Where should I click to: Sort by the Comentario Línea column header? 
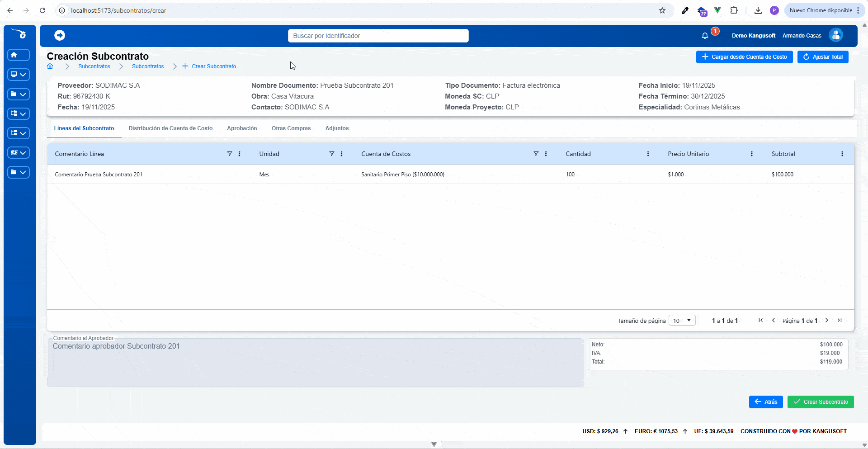coord(80,154)
